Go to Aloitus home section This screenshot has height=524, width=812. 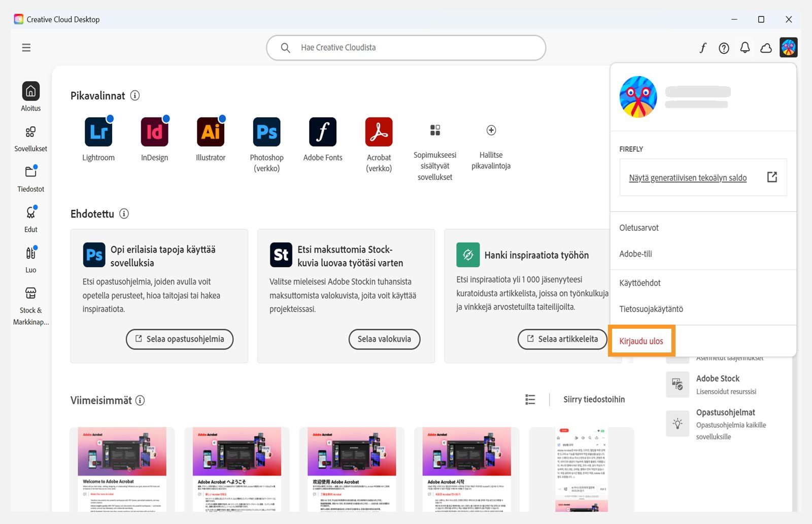point(30,96)
